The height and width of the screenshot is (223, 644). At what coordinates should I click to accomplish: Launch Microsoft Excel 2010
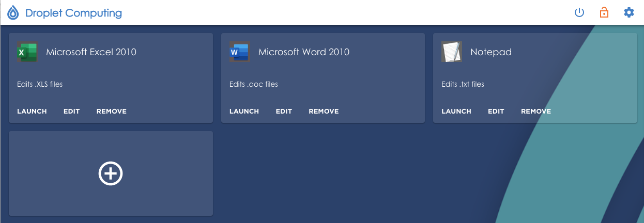[32, 111]
